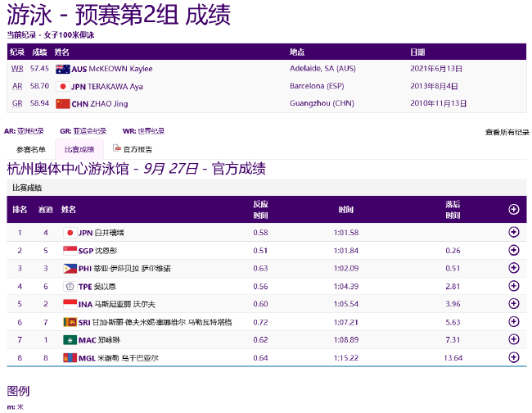Open the 官方报告 PDF tab
Image resolution: width=532 pixels, height=413 pixels.
coord(133,149)
